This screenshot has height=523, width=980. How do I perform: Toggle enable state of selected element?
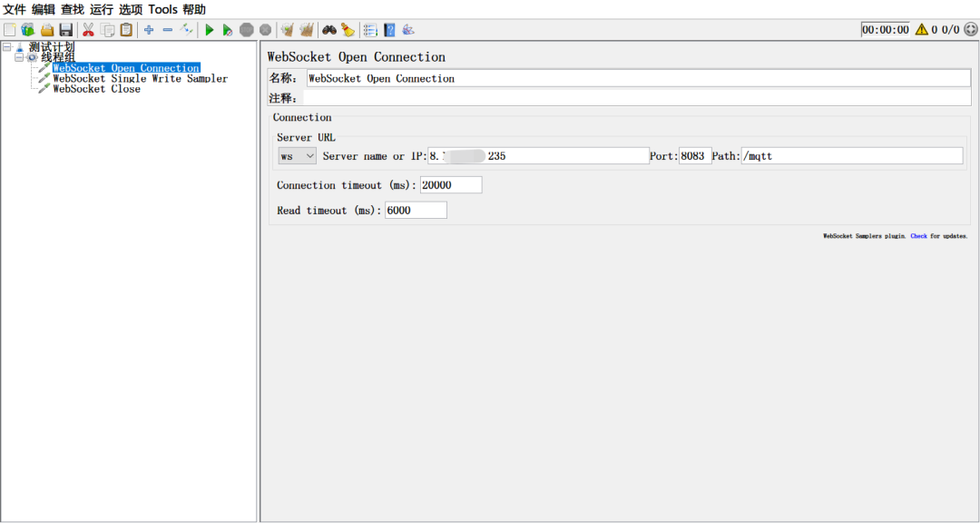pos(187,29)
